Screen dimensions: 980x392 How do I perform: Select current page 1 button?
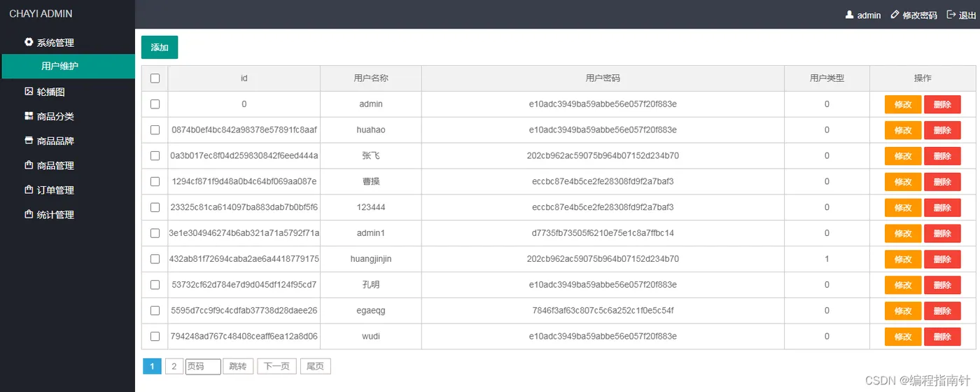point(152,366)
